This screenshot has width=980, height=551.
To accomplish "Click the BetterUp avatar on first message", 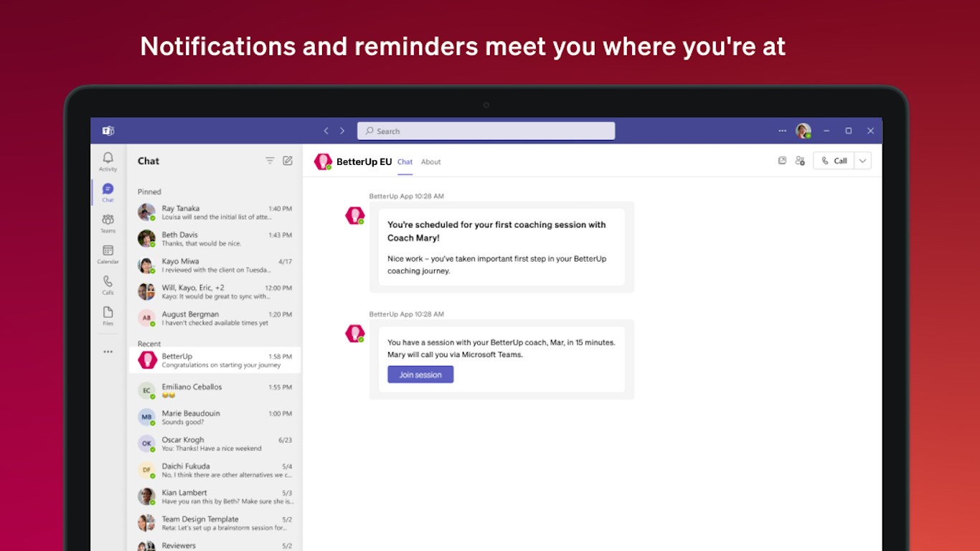I will [x=355, y=215].
